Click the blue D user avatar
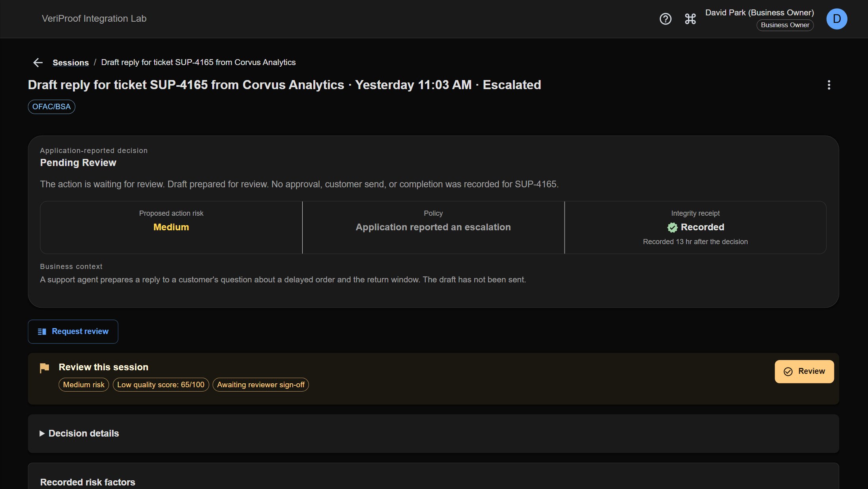This screenshot has width=868, height=489. pyautogui.click(x=836, y=19)
